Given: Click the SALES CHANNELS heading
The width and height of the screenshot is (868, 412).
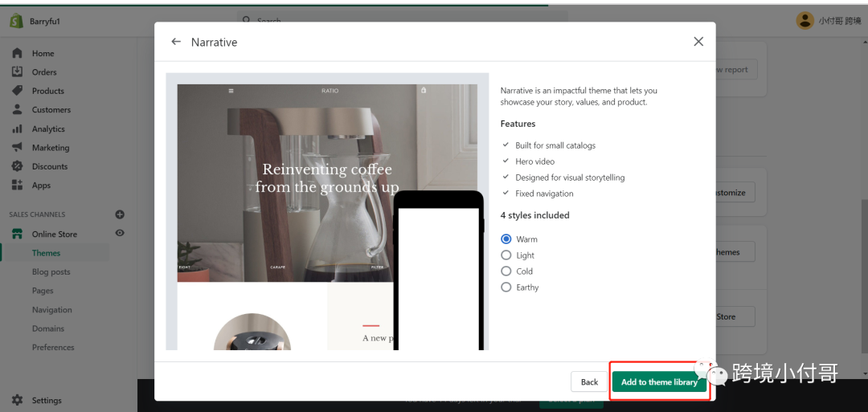Looking at the screenshot, I should click(37, 214).
